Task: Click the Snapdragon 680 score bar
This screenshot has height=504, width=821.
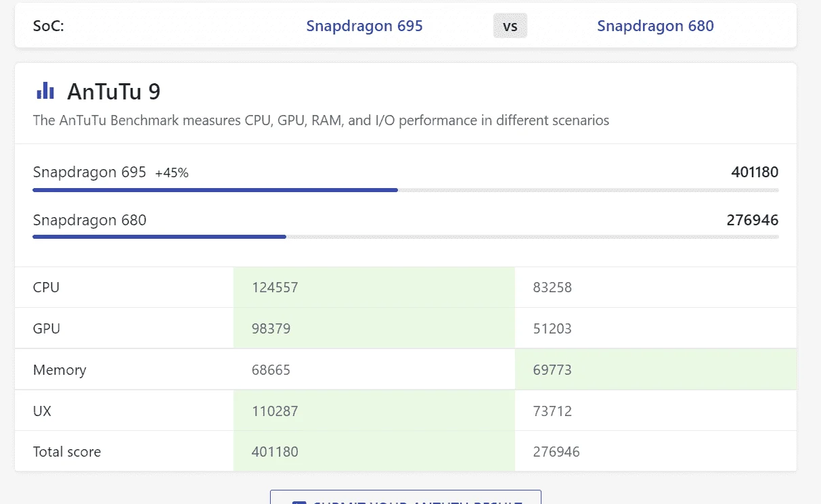Action: pos(405,237)
